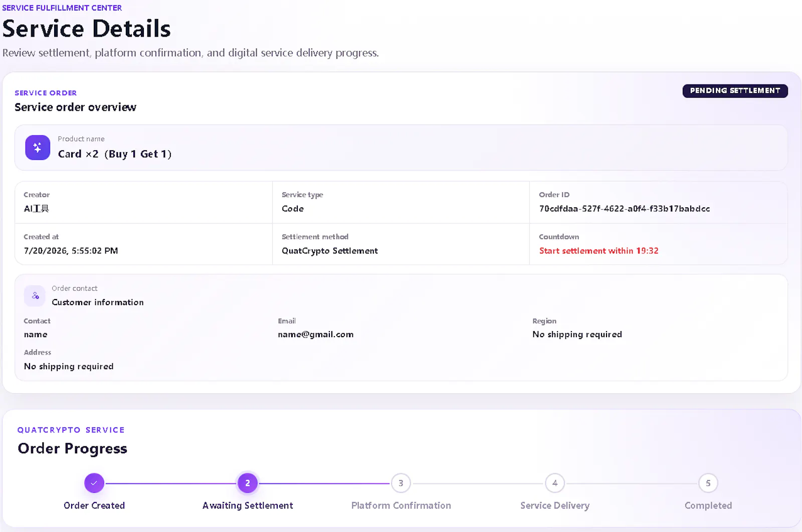Click the Review settlement subtitle text
Image resolution: width=802 pixels, height=532 pixels.
(x=190, y=53)
